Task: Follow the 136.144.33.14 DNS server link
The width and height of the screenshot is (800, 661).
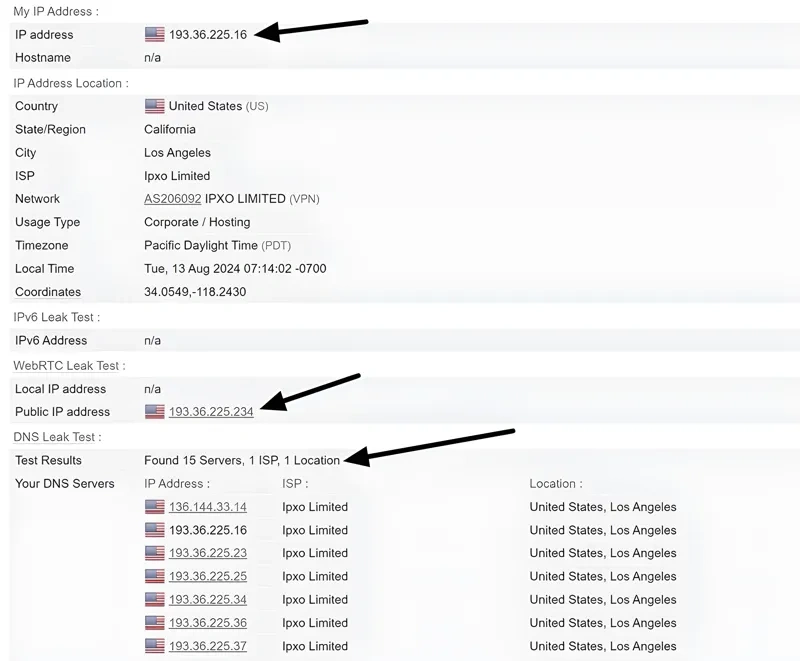Action: coord(208,506)
